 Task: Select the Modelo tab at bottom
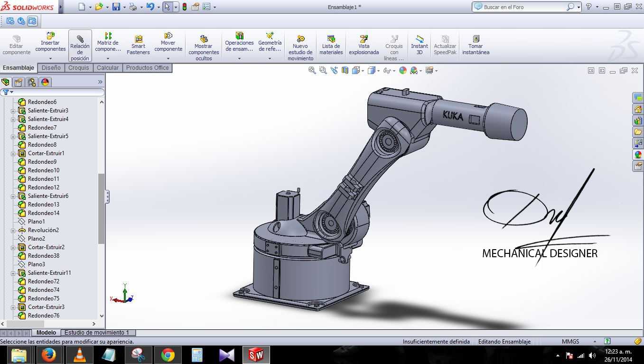point(46,333)
